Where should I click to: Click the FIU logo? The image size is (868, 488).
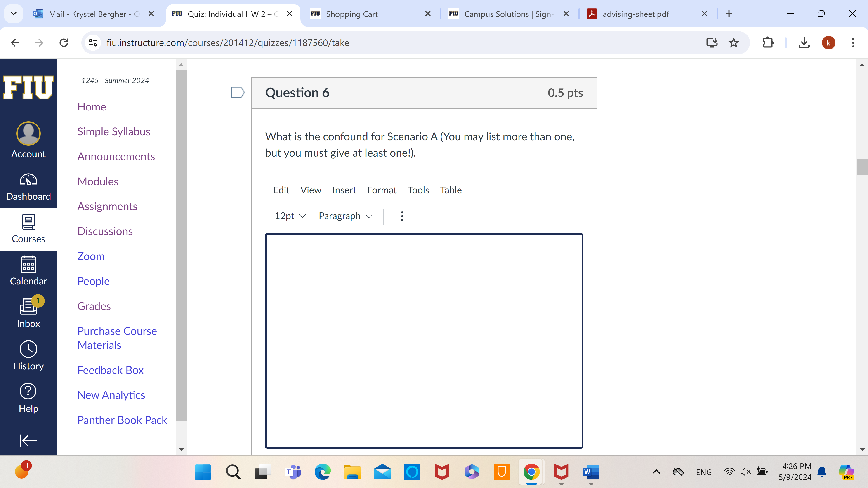coord(28,87)
